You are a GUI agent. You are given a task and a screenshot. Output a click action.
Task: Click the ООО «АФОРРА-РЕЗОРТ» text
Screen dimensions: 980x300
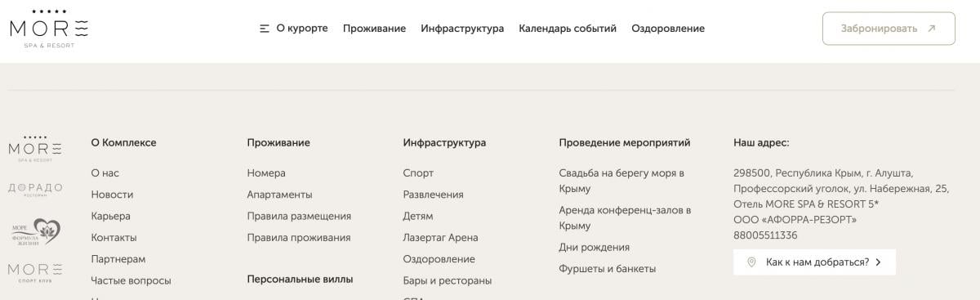click(795, 220)
